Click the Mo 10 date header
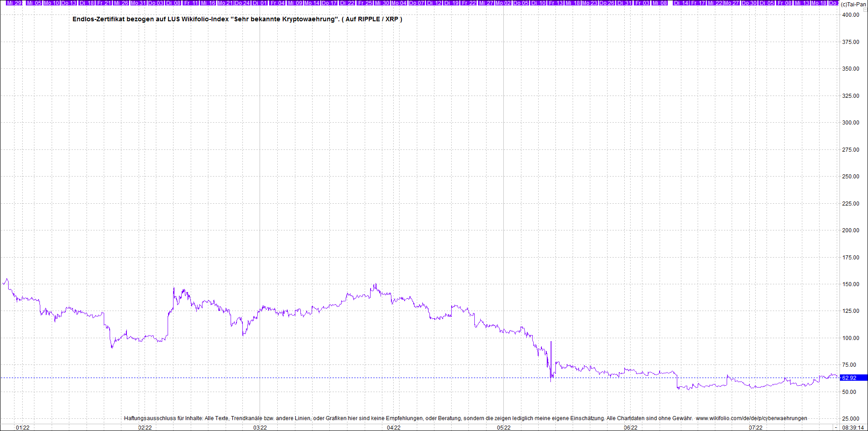Screen dimensions: 868x431 [x=51, y=3]
